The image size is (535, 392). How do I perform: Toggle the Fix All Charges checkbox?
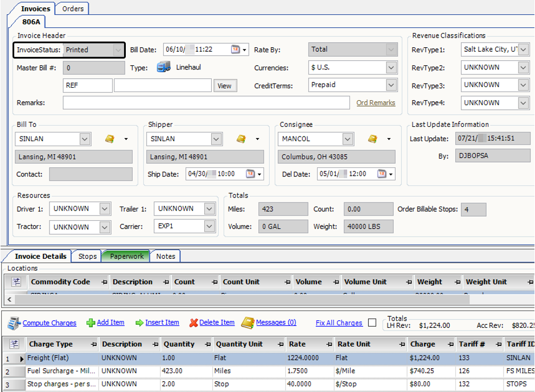click(x=372, y=323)
